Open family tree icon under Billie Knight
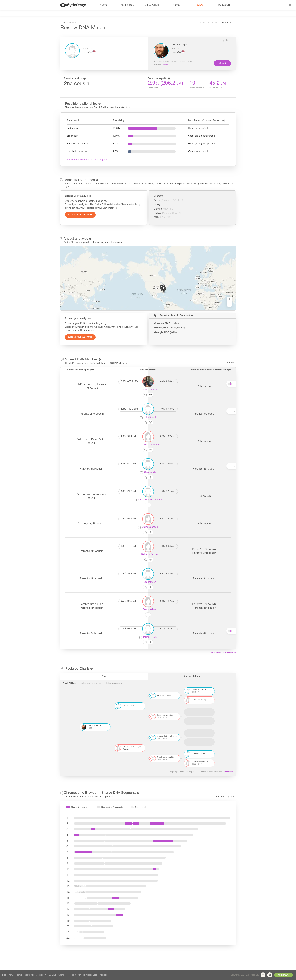 tap(150, 422)
